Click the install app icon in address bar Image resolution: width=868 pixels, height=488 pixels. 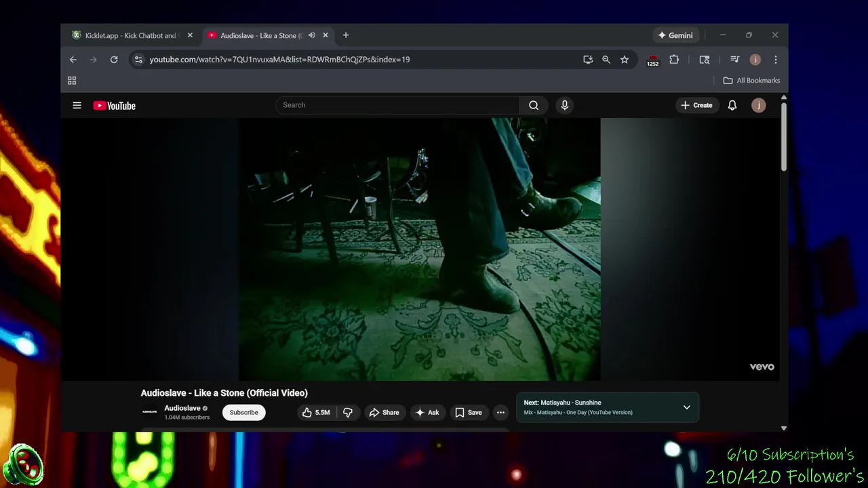click(x=588, y=60)
